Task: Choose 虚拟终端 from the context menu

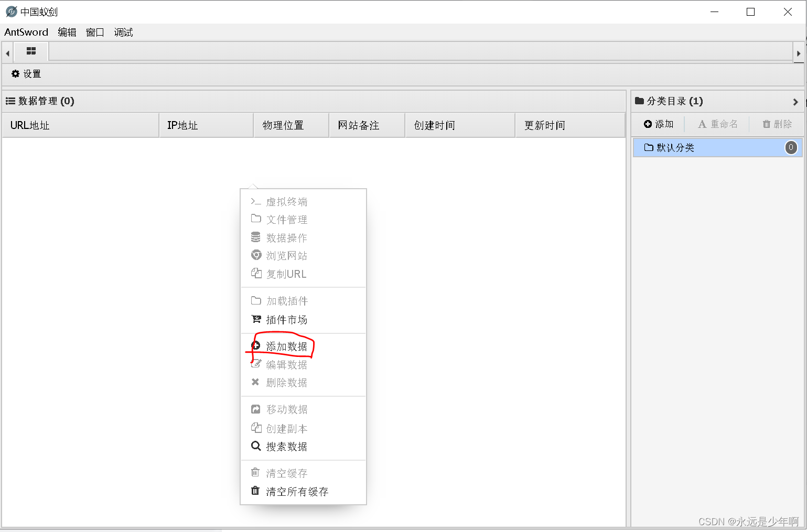Action: pyautogui.click(x=303, y=202)
